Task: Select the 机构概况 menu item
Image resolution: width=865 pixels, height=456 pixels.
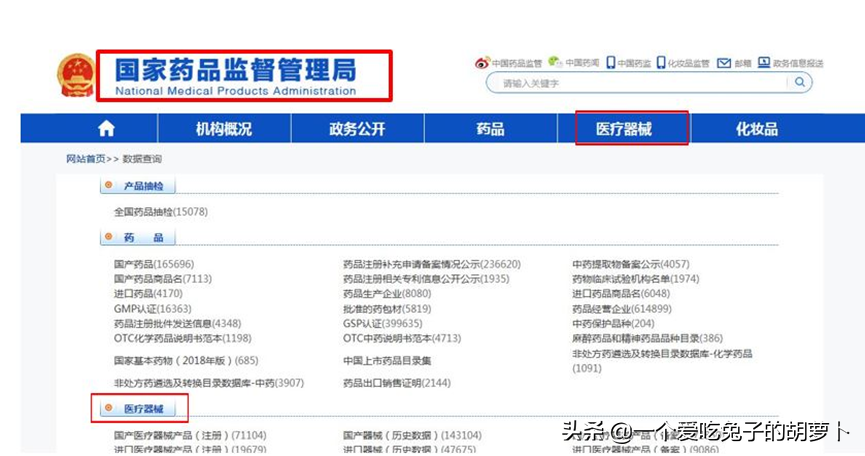Action: click(x=224, y=129)
